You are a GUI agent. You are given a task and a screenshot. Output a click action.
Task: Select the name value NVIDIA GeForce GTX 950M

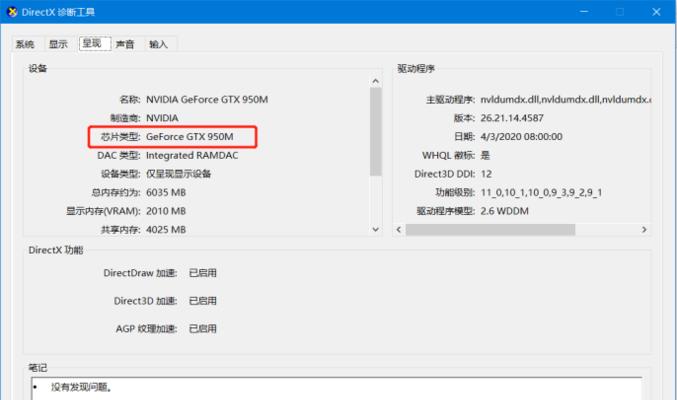tap(207, 99)
